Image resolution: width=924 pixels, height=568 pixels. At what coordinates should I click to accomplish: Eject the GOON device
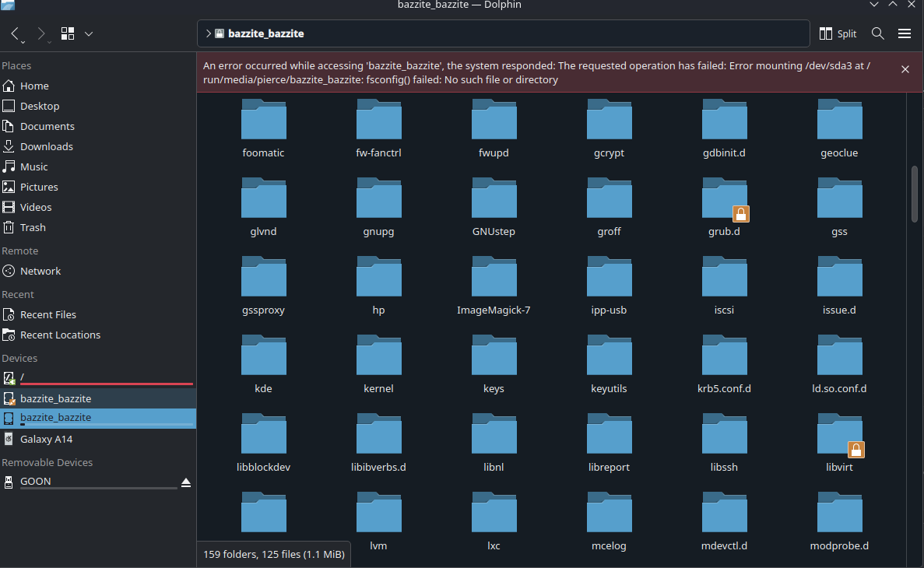[186, 482]
